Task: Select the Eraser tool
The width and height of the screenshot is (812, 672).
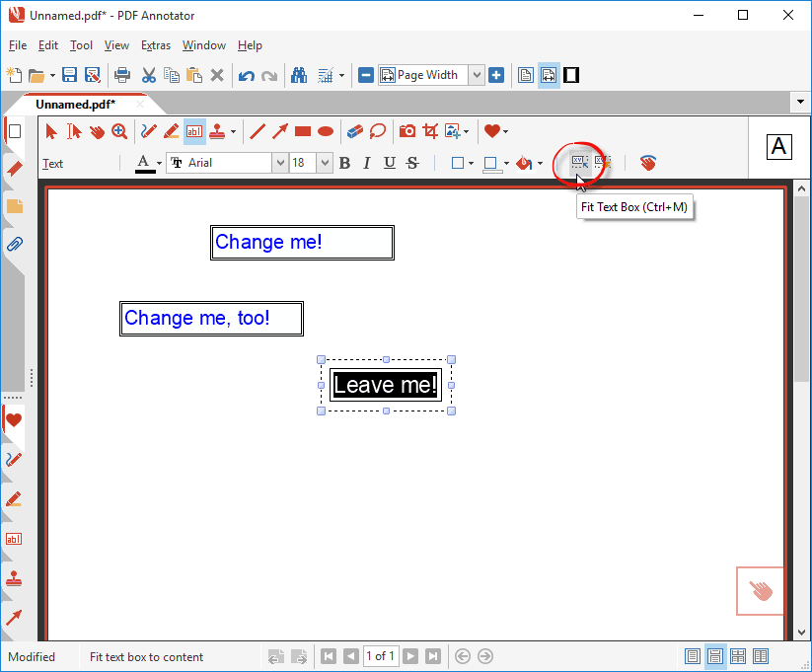Action: tap(355, 131)
